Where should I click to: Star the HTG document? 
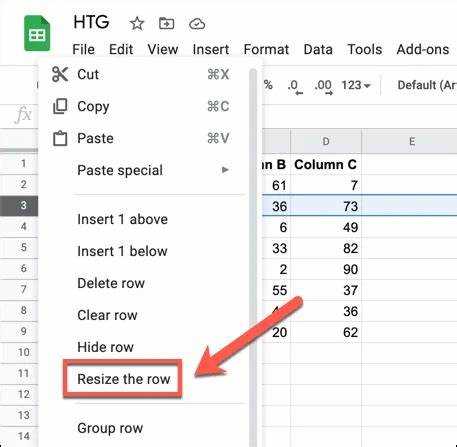[x=137, y=24]
